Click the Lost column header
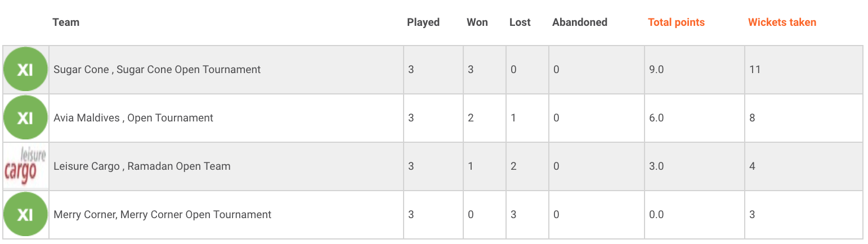This screenshot has height=244, width=868. coord(520,22)
